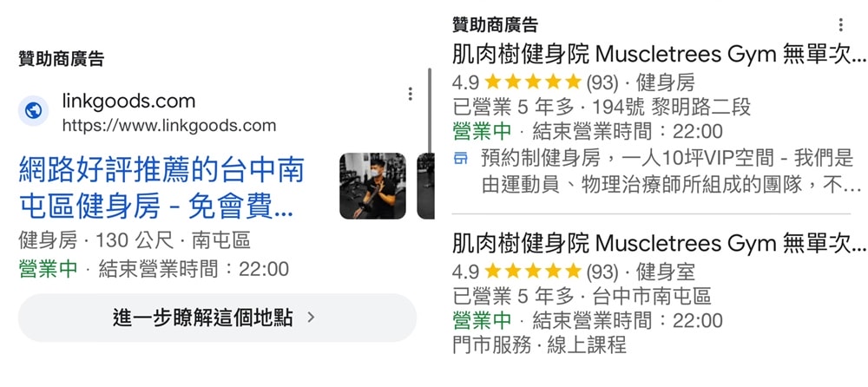Click the chevron arrow in 進一步瞭解這個地點
The width and height of the screenshot is (868, 387).
(x=311, y=318)
